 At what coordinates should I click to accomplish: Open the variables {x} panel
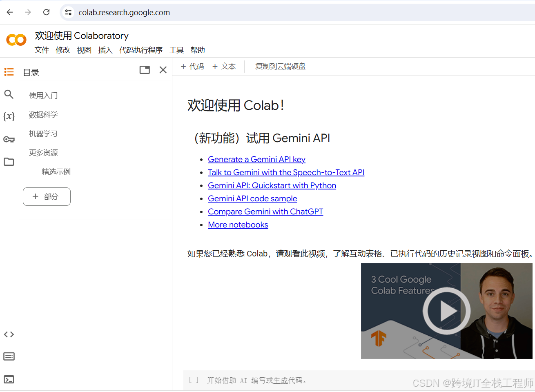(9, 116)
